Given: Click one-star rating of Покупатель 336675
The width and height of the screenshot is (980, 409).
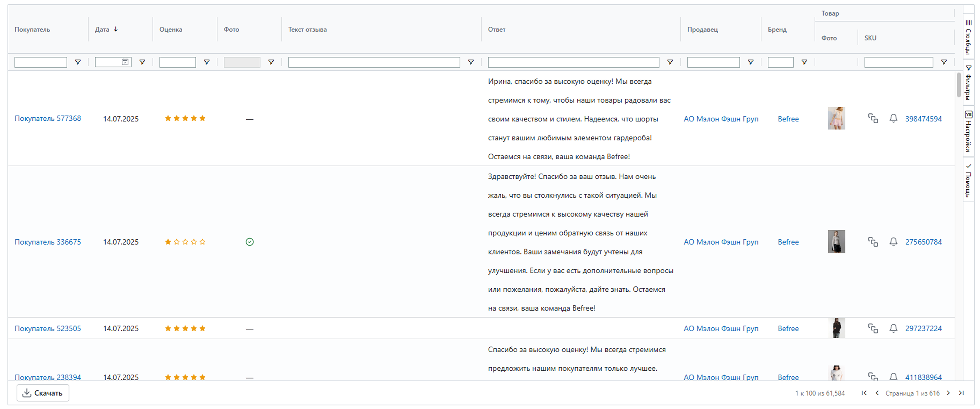Looking at the screenshot, I should coord(185,242).
